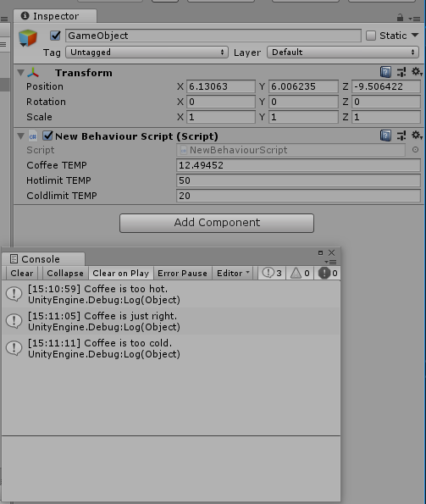Collapse the Transform component foldout
The height and width of the screenshot is (504, 426).
point(21,73)
